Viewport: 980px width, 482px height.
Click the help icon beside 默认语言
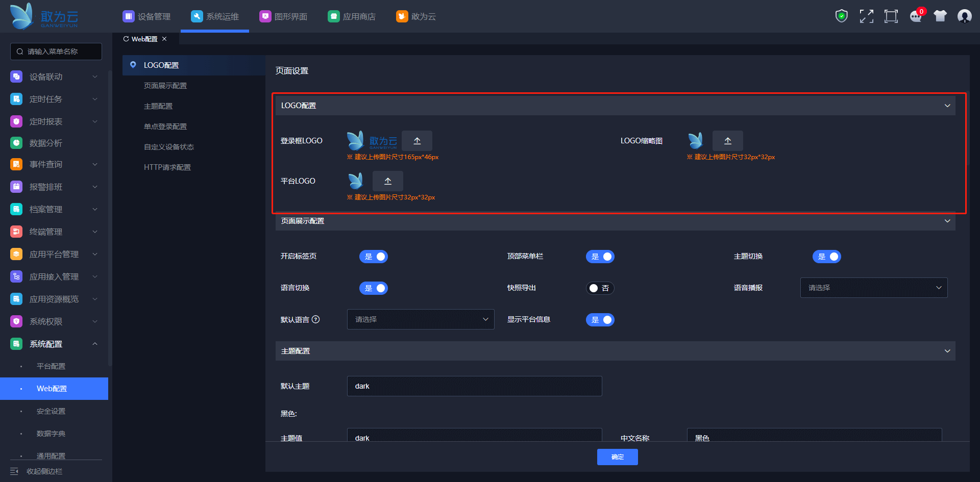pyautogui.click(x=315, y=319)
